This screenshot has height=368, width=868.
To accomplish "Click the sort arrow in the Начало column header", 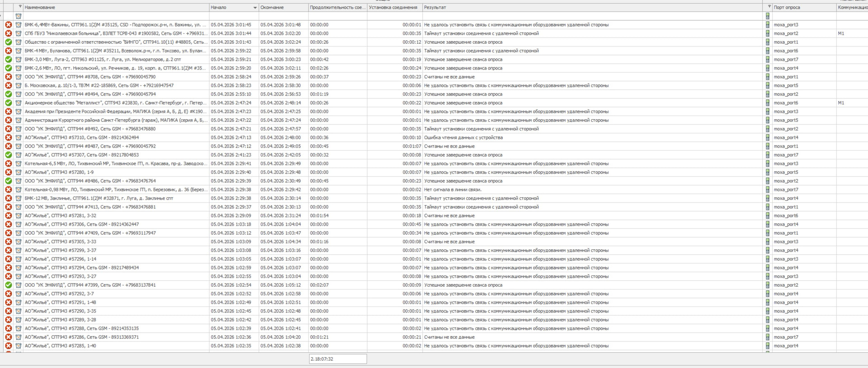I will (255, 8).
